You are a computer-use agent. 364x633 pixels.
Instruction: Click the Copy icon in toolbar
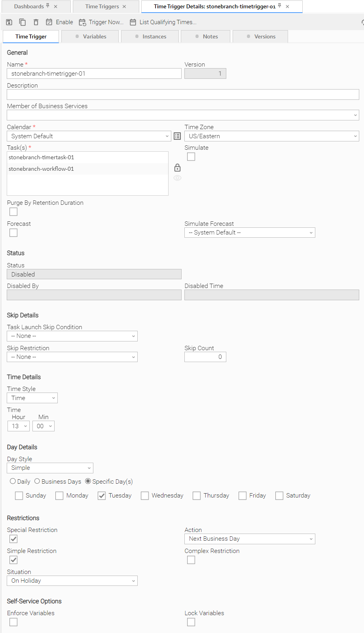point(23,22)
